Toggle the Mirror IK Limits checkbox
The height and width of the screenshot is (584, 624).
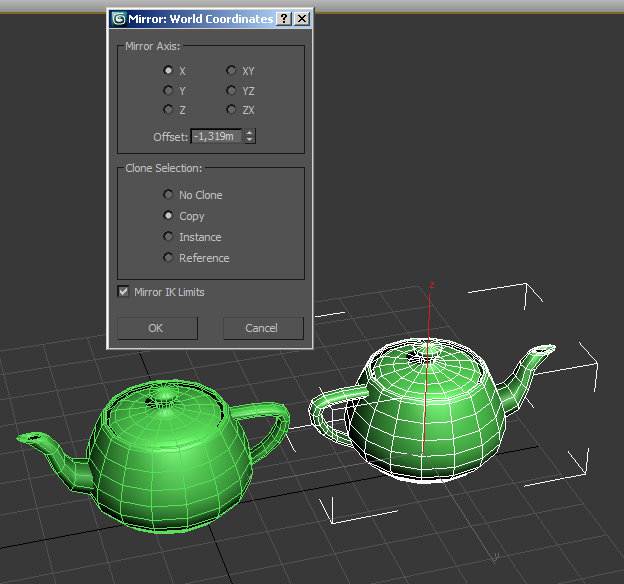(123, 292)
